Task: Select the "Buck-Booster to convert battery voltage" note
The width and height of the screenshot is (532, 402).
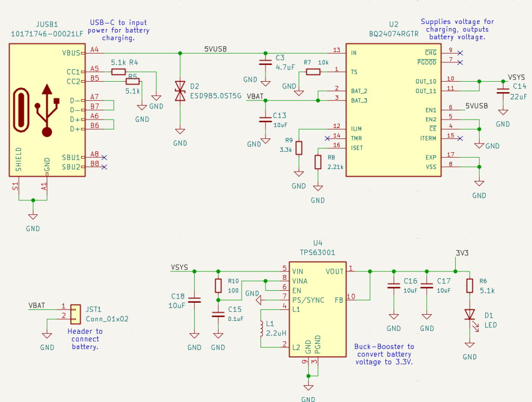Action: (384, 354)
